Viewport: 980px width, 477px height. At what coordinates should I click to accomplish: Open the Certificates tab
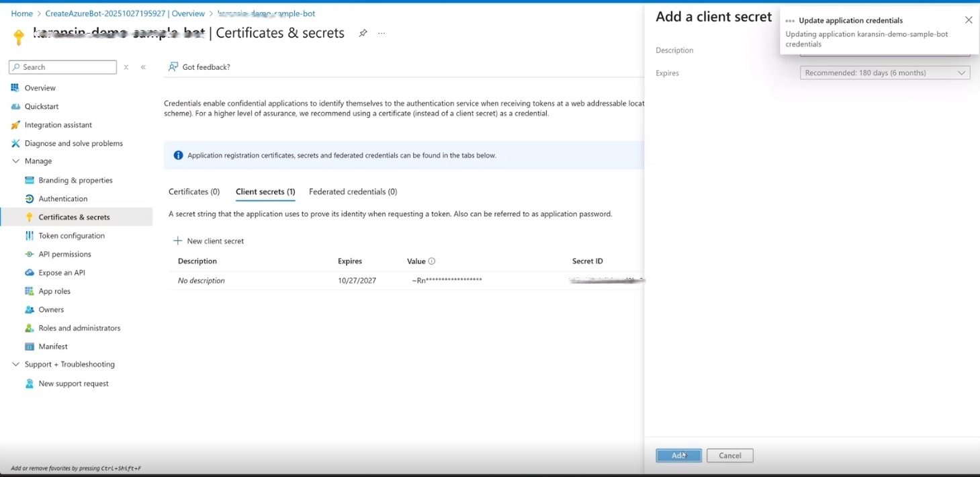[193, 191]
